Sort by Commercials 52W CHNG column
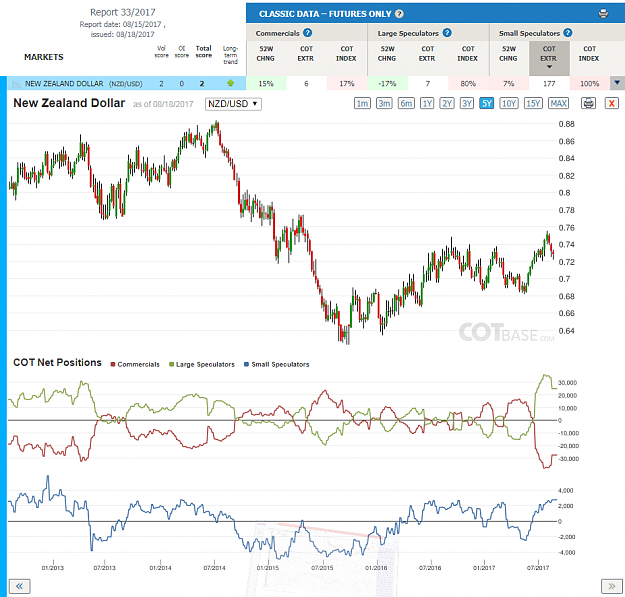This screenshot has height=597, width=625. [265, 53]
